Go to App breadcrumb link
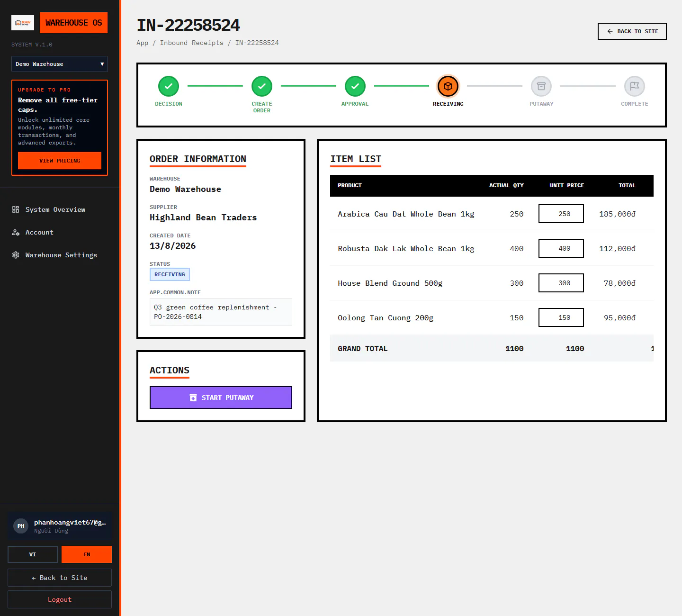 point(142,43)
